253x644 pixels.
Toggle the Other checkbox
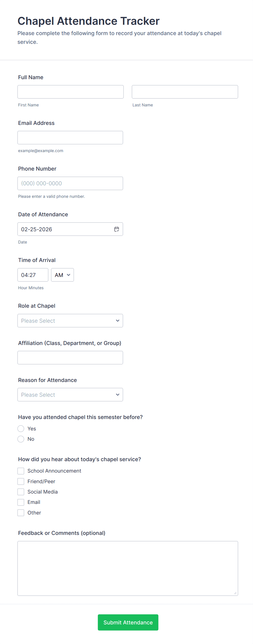point(21,513)
